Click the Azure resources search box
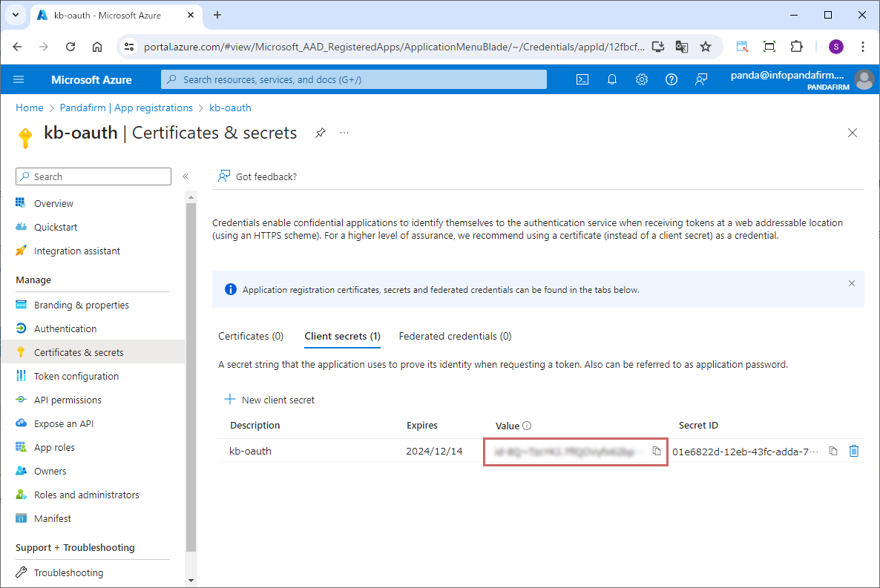880x588 pixels. click(x=354, y=79)
